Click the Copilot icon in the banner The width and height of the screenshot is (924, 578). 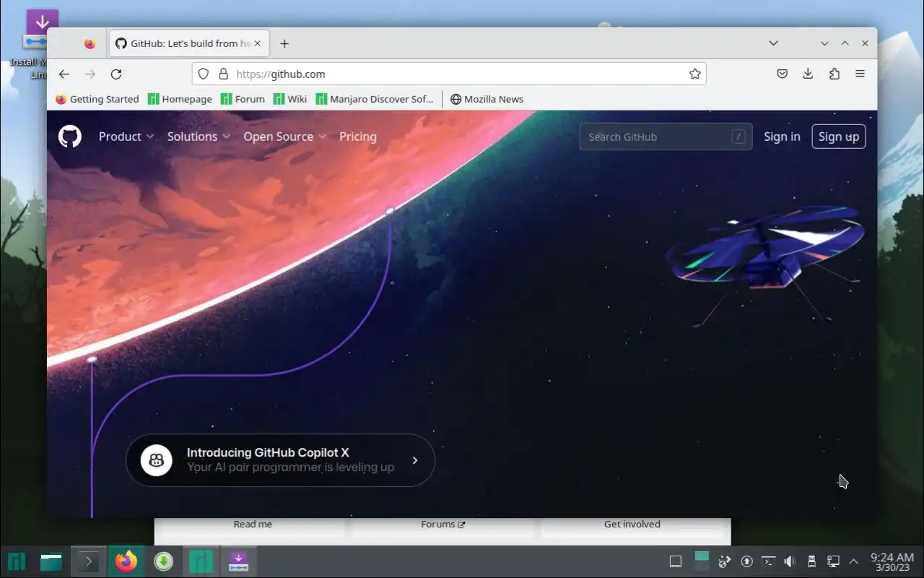pos(156,460)
